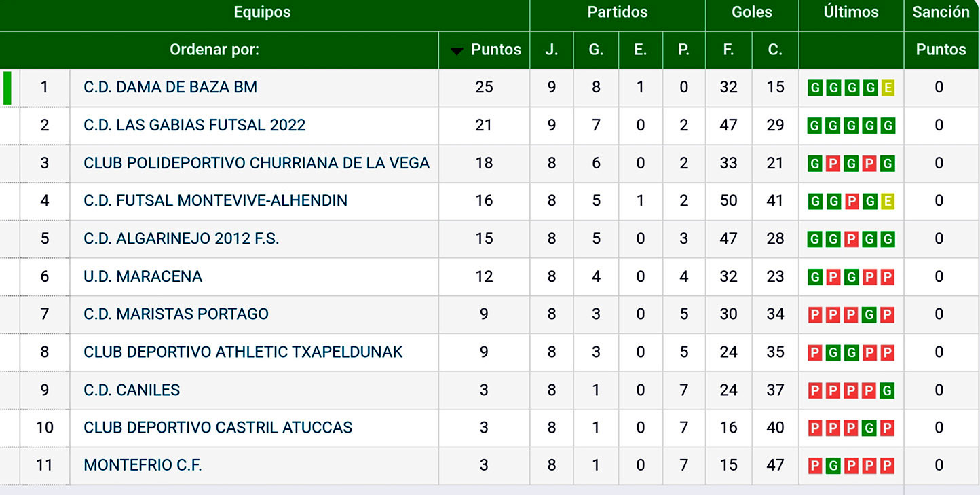Click yellow E badge in Montevive-Alhendin row

[x=887, y=201]
